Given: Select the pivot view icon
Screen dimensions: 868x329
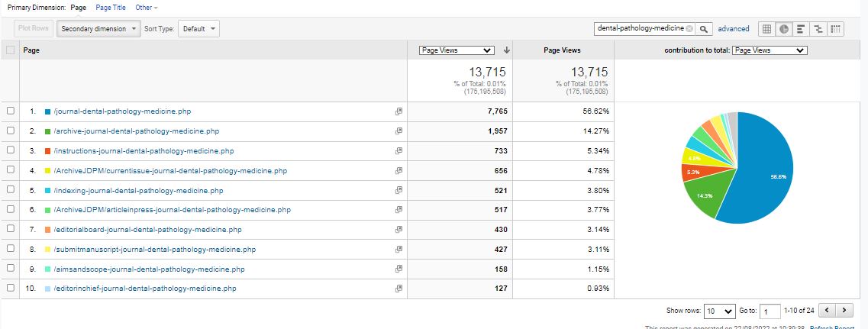Looking at the screenshot, I should [x=836, y=29].
